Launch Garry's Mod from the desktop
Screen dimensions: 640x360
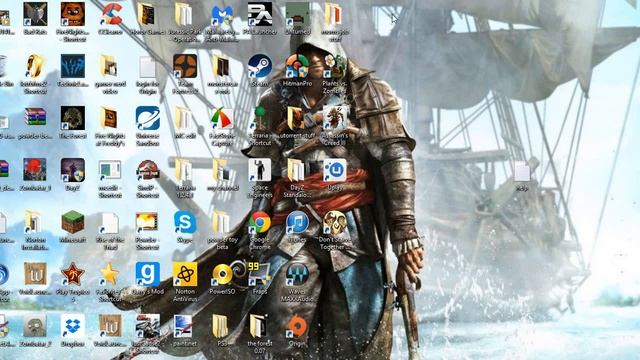[x=147, y=274]
